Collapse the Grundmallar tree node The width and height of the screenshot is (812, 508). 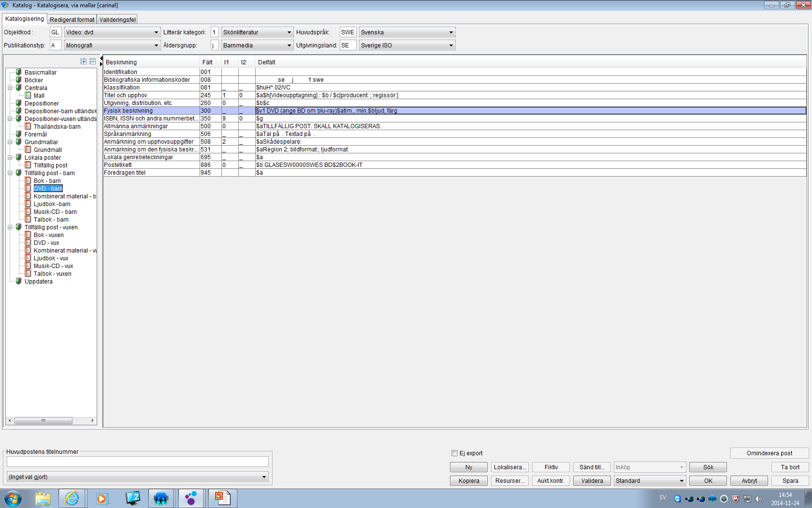coord(10,142)
